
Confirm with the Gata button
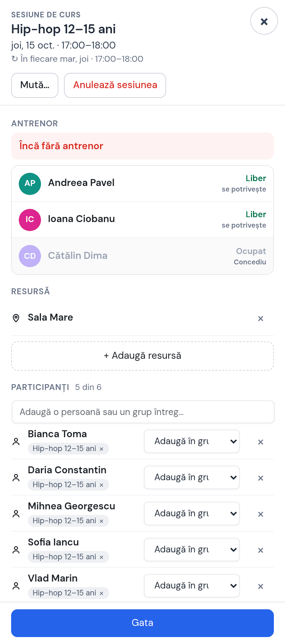[142, 623]
